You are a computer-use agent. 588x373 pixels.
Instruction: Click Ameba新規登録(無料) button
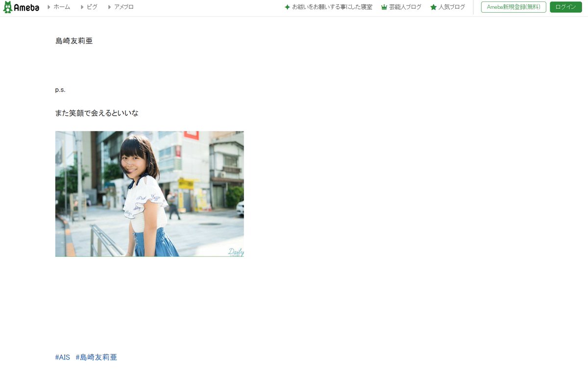pos(514,7)
